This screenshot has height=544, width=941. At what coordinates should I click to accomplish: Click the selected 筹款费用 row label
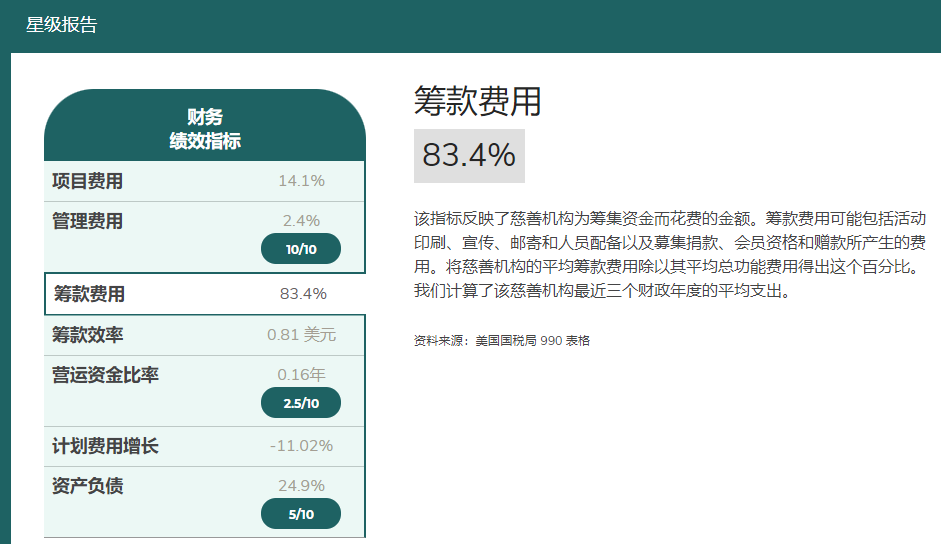[90, 294]
